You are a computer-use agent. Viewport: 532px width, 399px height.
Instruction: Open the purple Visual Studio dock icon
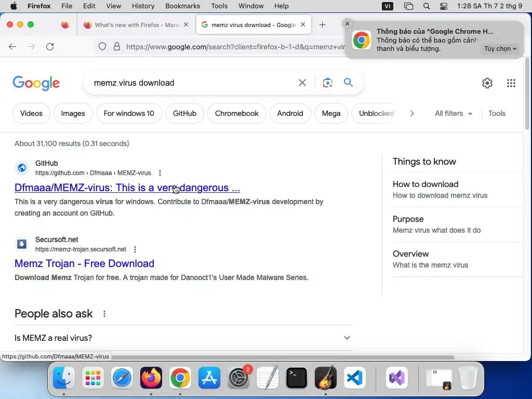[x=396, y=378]
